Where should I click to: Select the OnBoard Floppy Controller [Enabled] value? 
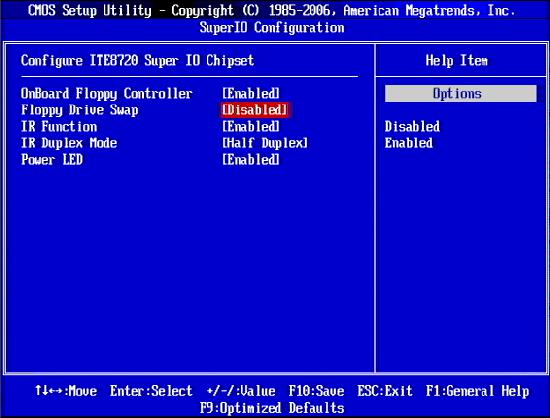click(251, 93)
